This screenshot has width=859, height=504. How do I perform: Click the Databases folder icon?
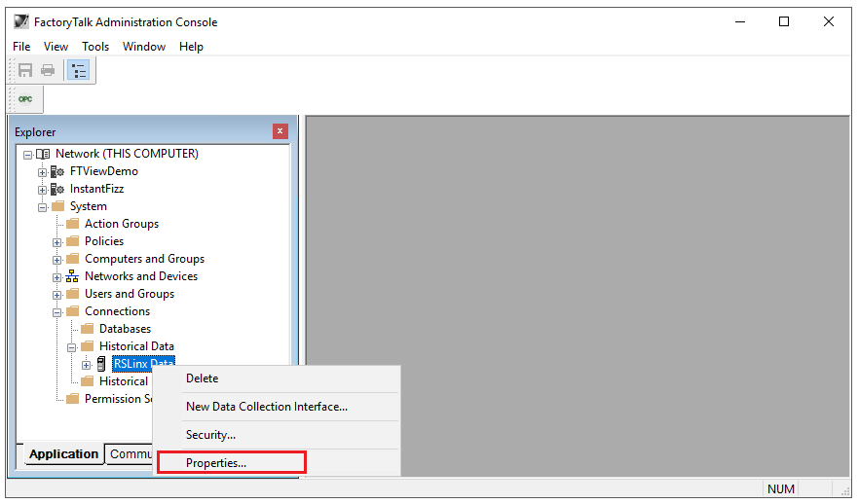pyautogui.click(x=87, y=328)
